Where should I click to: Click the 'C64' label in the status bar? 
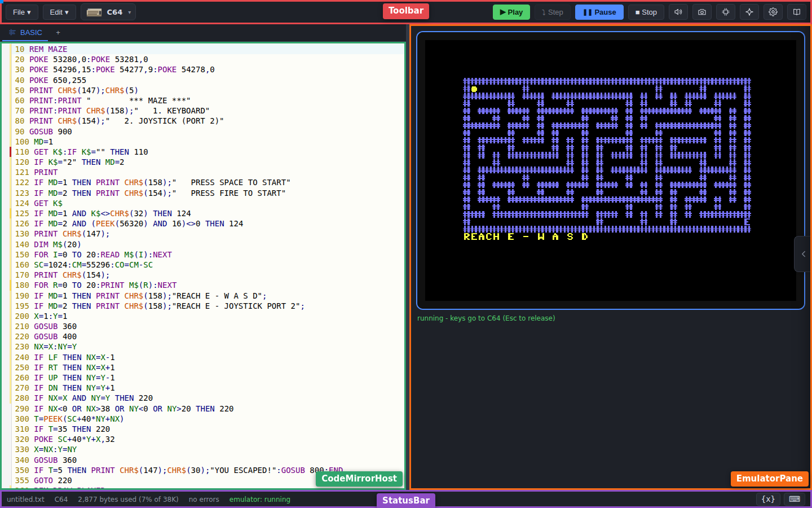(x=61, y=499)
